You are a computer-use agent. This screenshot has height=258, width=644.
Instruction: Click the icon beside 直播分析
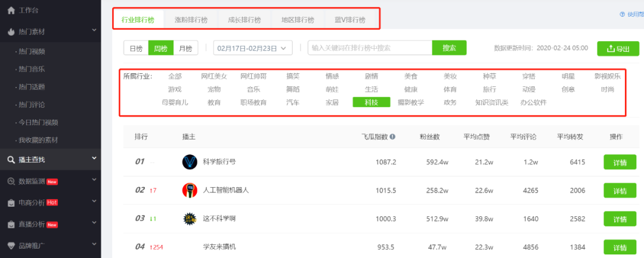pyautogui.click(x=11, y=225)
